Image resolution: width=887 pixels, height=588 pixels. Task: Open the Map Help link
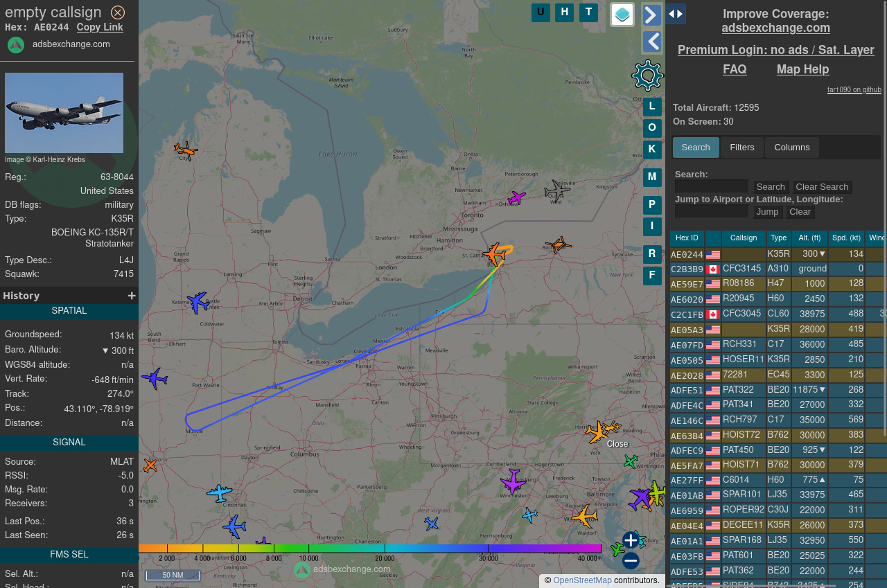[x=802, y=69]
